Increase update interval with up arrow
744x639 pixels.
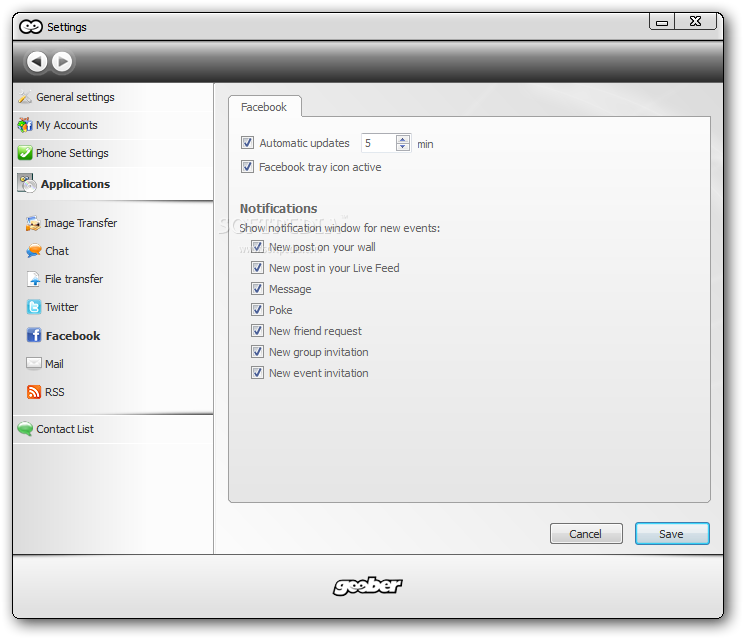(403, 139)
